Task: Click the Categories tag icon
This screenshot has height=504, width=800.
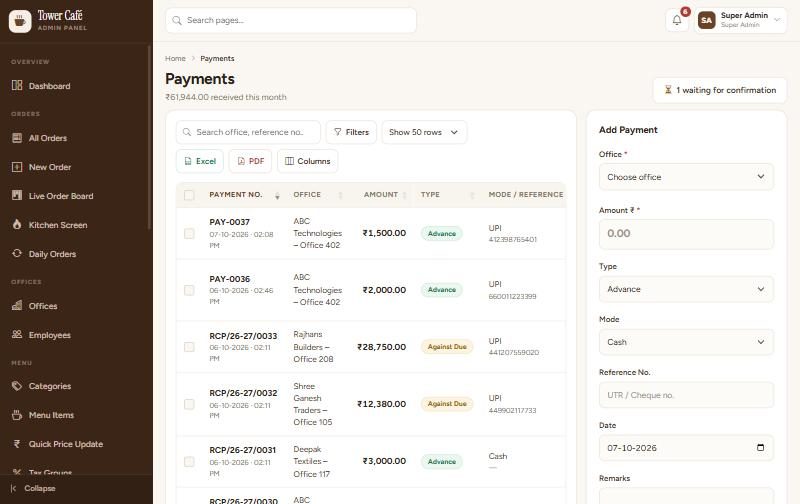Action: click(17, 386)
